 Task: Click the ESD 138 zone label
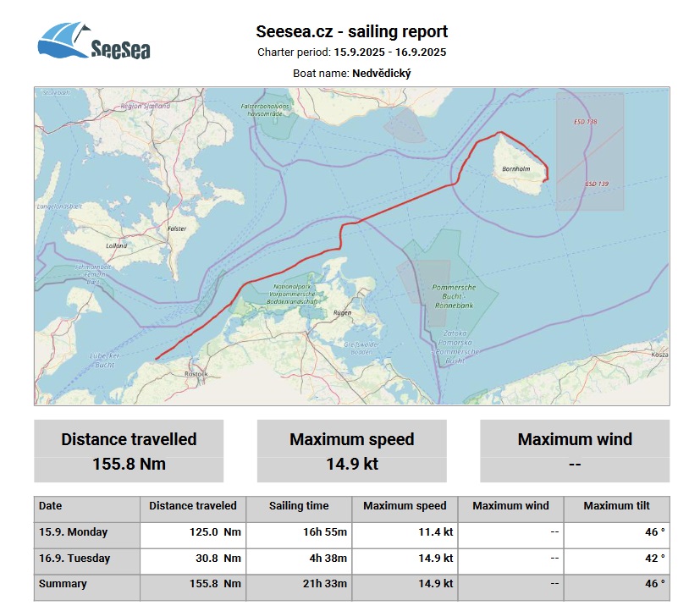pyautogui.click(x=585, y=123)
